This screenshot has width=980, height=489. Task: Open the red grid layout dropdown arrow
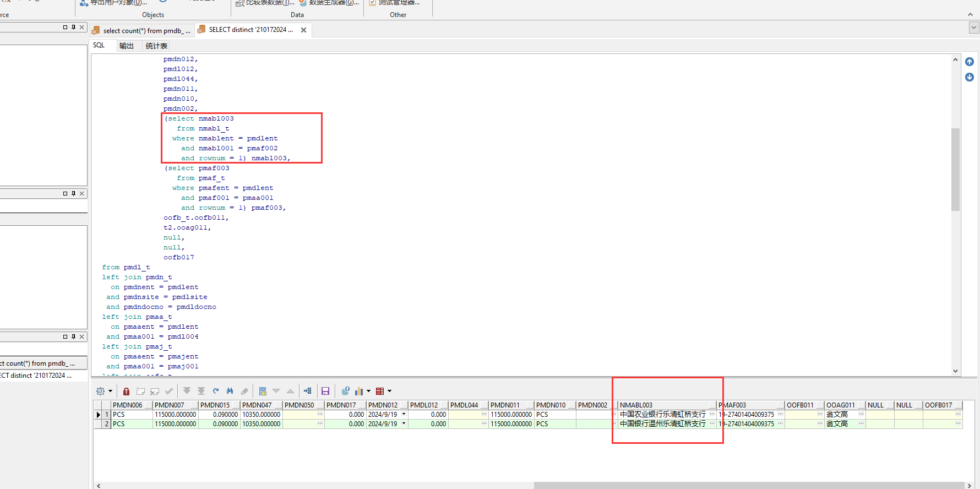point(389,391)
